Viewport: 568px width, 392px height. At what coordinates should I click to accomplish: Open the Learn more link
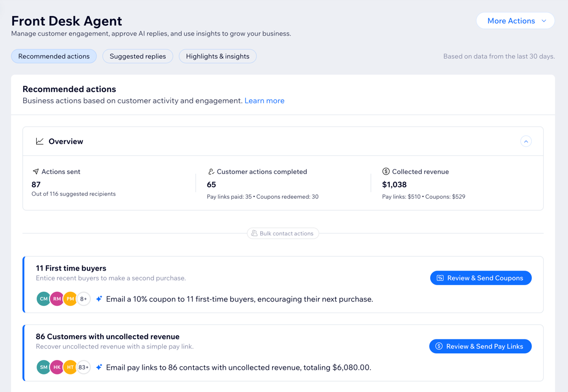point(264,100)
